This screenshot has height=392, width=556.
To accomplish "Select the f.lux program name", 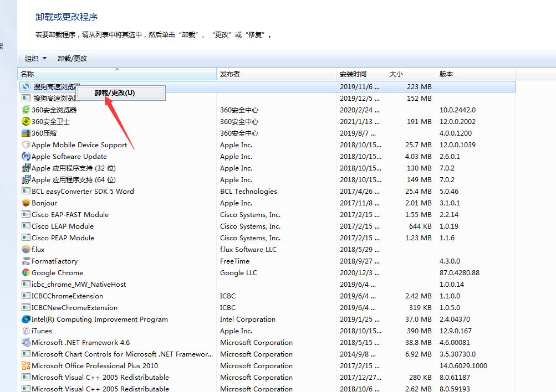I will (x=38, y=249).
